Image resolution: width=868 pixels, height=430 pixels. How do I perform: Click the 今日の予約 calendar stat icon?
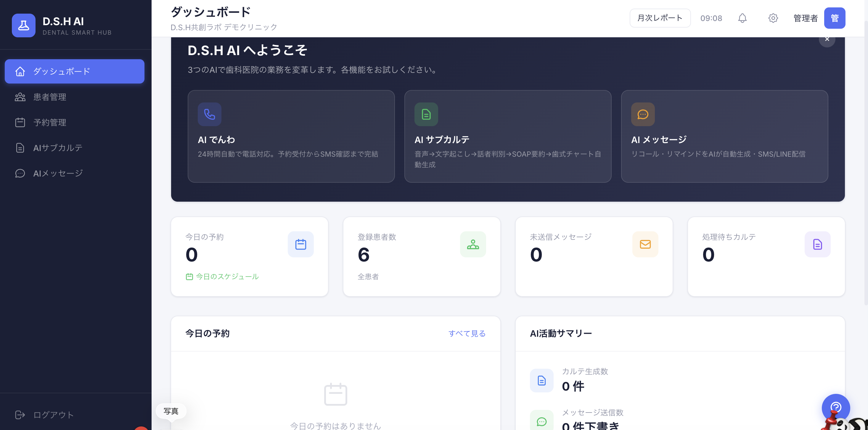(300, 244)
